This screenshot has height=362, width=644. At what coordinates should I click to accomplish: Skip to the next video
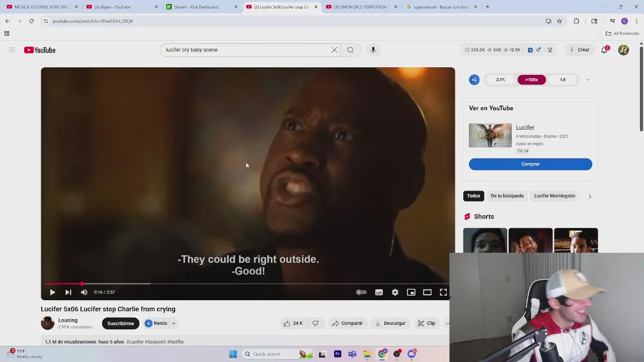click(68, 292)
